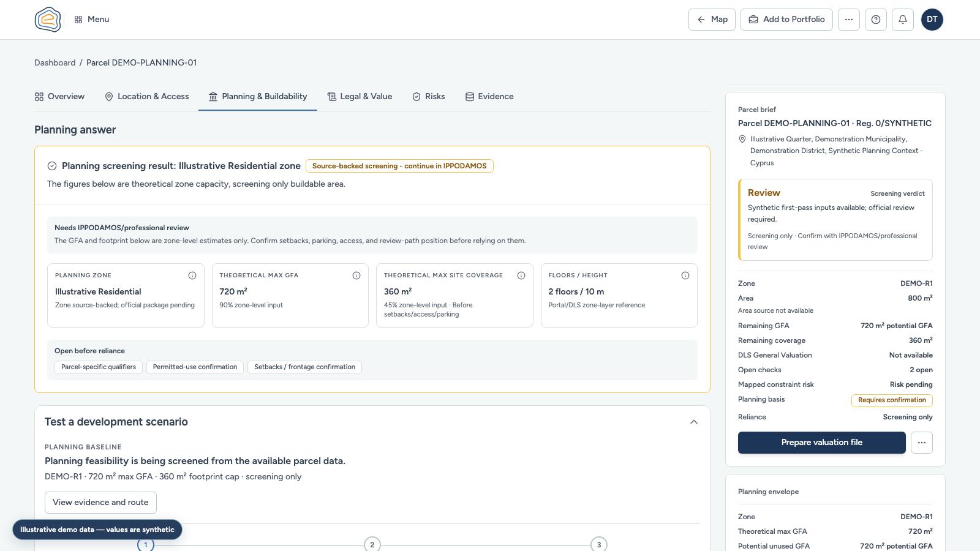Open notifications bell icon

click(902, 20)
